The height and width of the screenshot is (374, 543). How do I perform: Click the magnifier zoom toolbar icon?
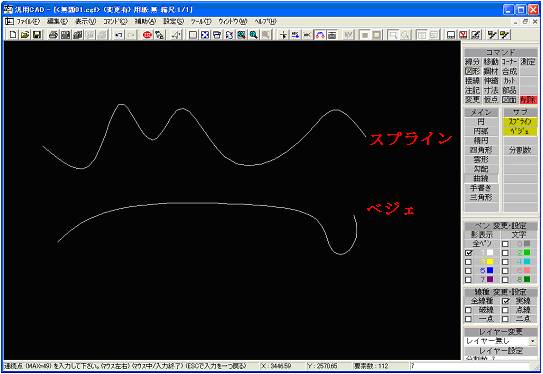(x=254, y=35)
